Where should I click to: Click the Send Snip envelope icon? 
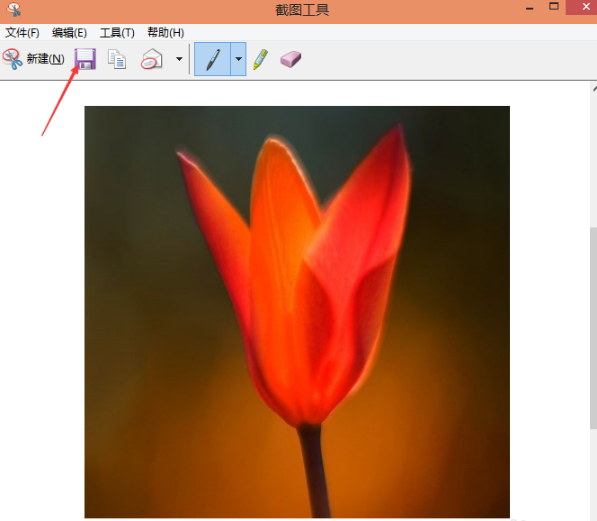(x=152, y=59)
